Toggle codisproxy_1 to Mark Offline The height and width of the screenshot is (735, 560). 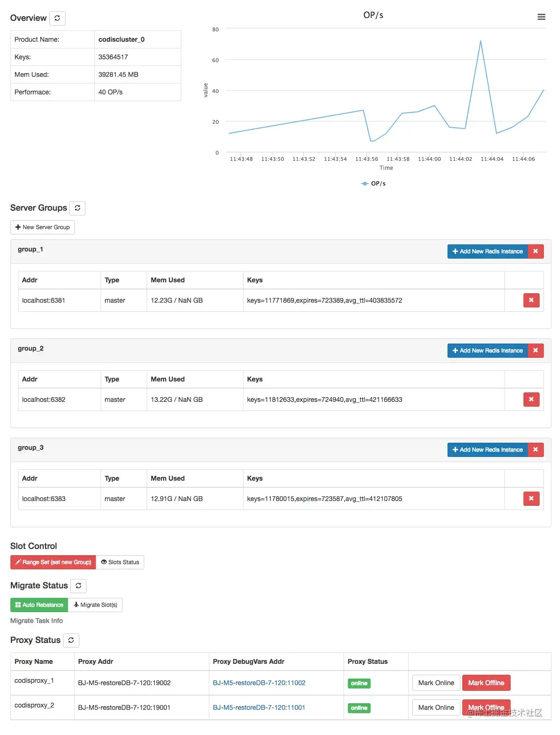pos(486,682)
